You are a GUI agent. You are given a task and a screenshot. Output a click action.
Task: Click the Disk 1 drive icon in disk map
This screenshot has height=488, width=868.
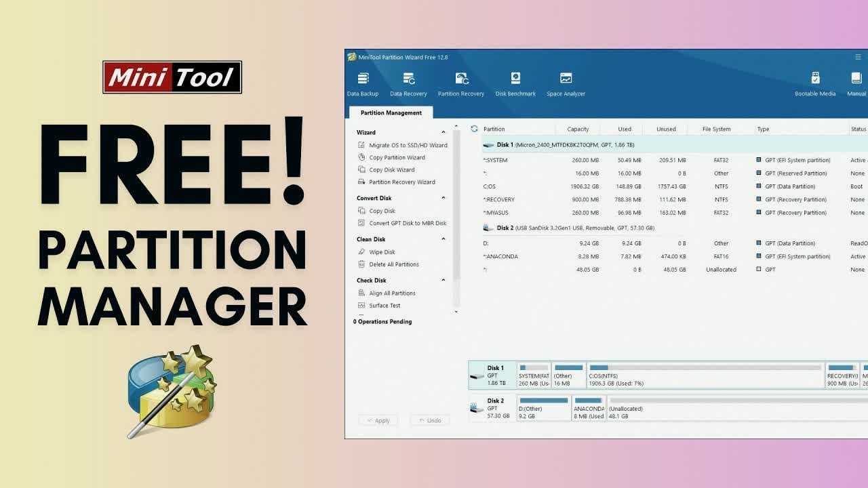pos(477,376)
